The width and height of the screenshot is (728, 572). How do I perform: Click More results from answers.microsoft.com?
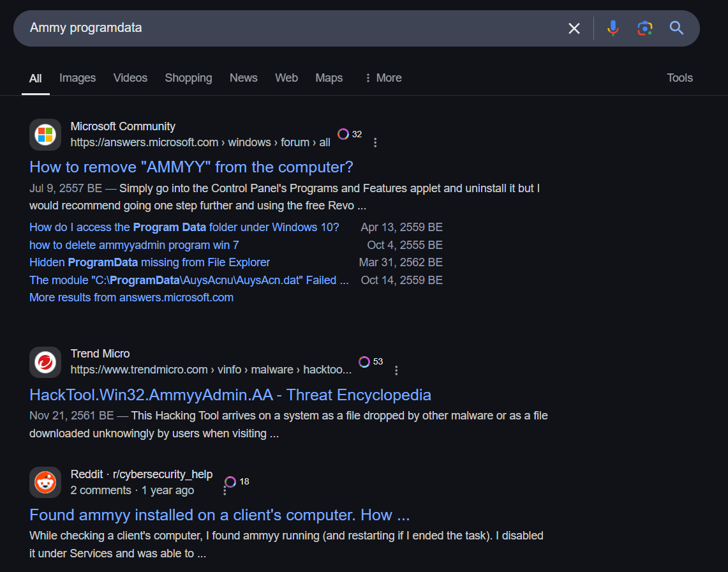coord(131,297)
